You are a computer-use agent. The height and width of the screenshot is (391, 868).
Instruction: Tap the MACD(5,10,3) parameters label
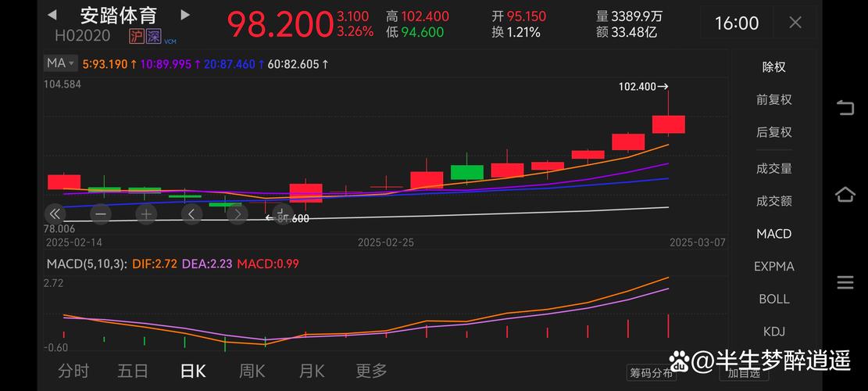[87, 264]
